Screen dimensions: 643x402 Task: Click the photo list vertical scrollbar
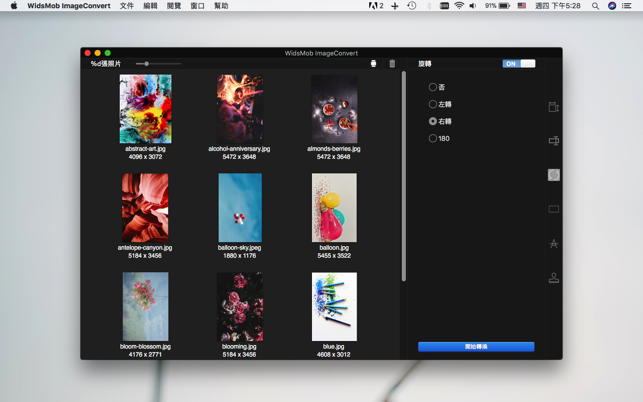pyautogui.click(x=404, y=176)
